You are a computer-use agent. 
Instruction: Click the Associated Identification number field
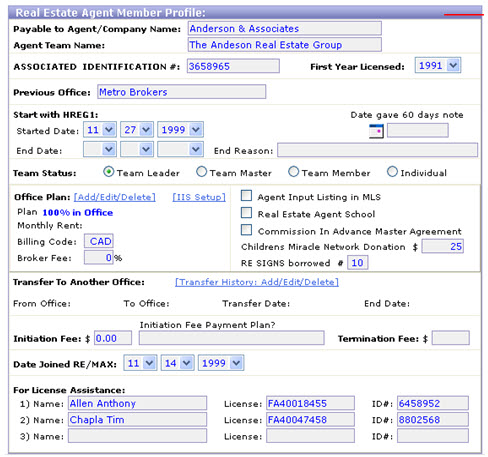pyautogui.click(x=233, y=66)
